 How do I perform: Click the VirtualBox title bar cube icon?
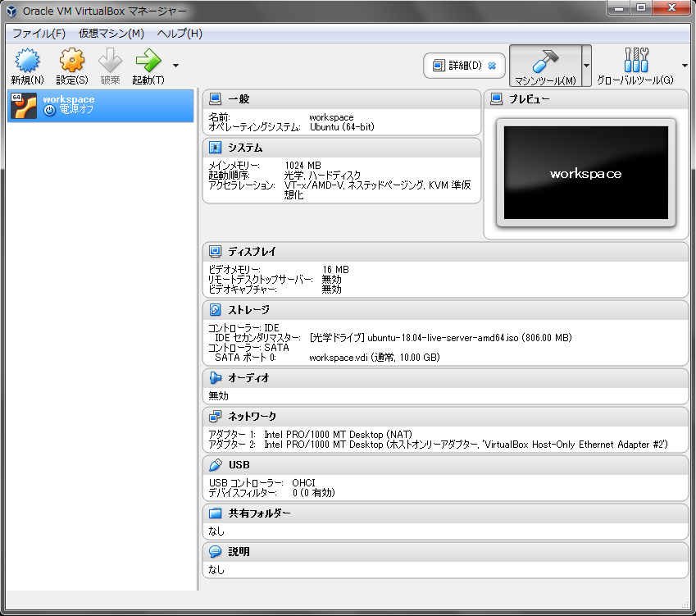(x=11, y=11)
